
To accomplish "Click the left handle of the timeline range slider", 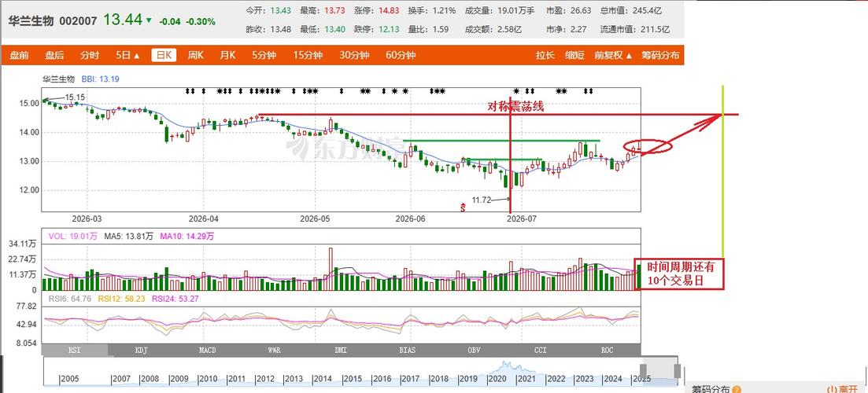I will [x=643, y=370].
